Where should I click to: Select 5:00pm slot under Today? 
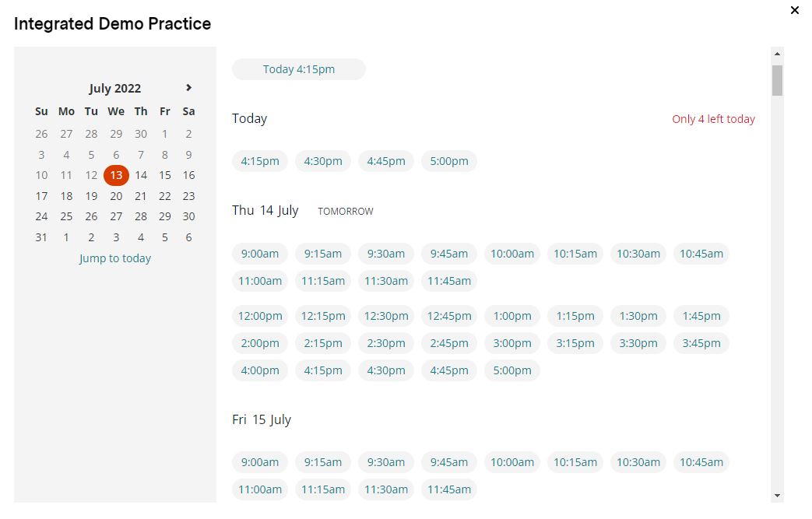[x=449, y=161]
